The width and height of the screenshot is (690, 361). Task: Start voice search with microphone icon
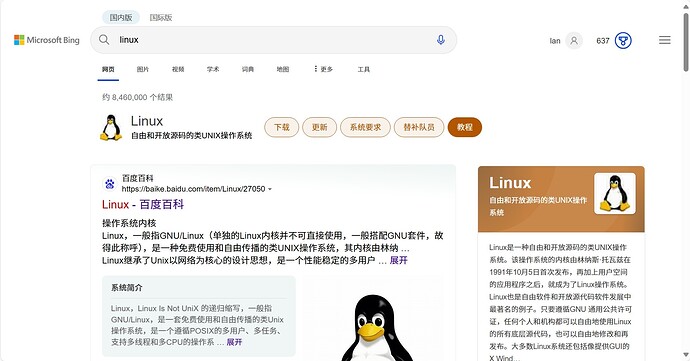(x=440, y=40)
